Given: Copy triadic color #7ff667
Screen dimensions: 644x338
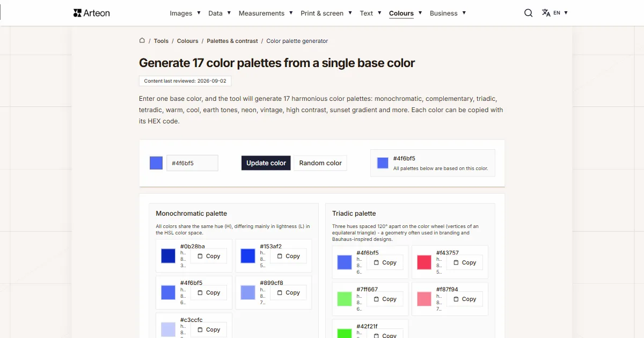Looking at the screenshot, I should [385, 299].
